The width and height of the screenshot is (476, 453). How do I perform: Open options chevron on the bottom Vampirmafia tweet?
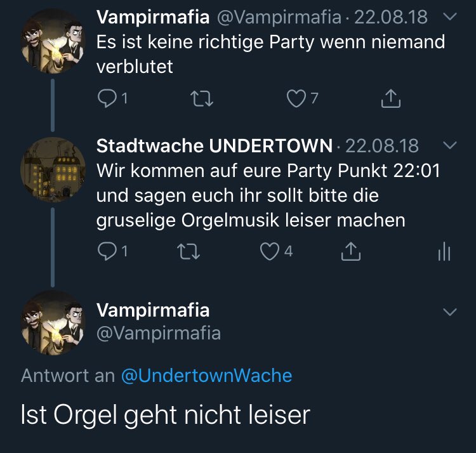coord(449,312)
